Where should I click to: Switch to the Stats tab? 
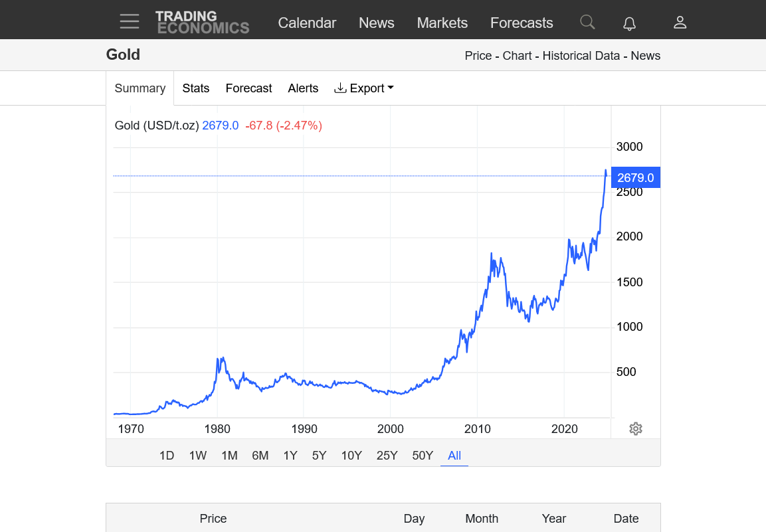point(195,88)
